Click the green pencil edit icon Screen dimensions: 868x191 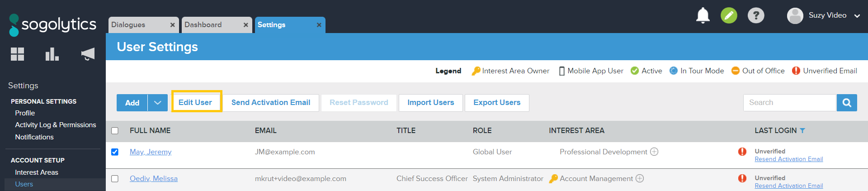[x=729, y=15]
